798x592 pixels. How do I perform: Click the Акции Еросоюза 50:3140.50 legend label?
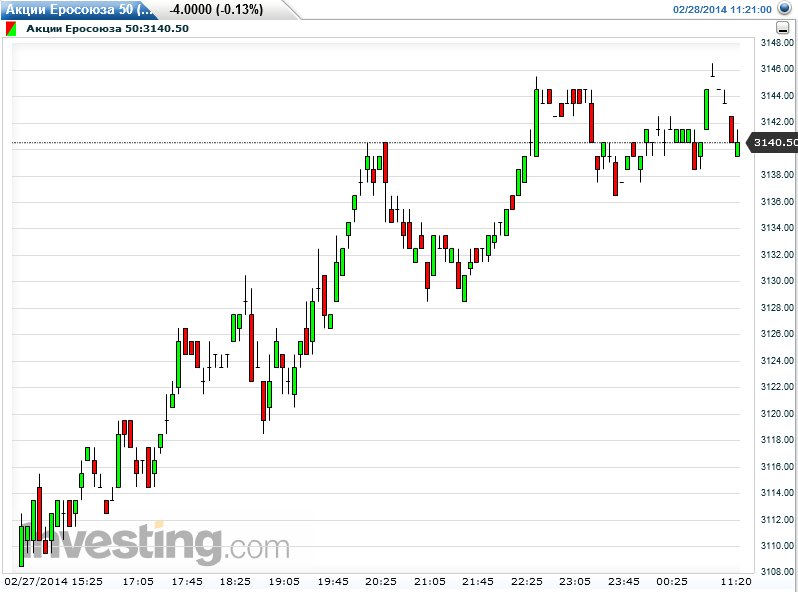click(107, 29)
